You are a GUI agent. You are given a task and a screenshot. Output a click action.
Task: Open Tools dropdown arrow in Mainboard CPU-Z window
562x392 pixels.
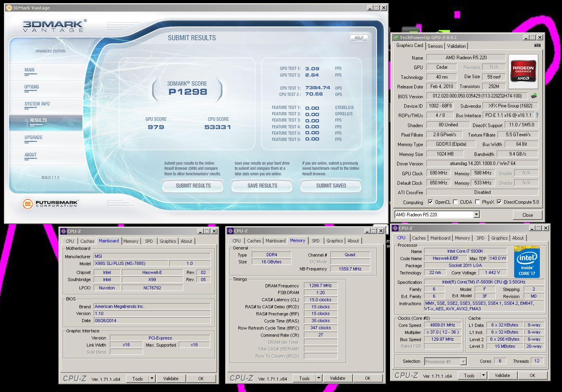coord(152,379)
